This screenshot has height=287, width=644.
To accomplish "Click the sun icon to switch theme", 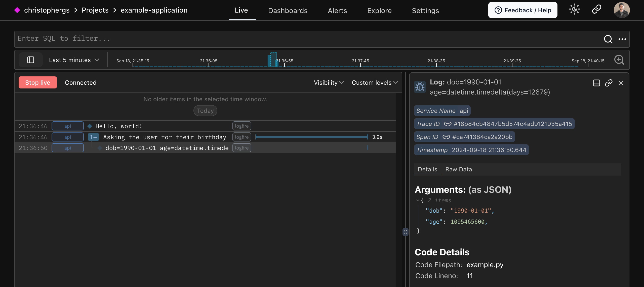I will [575, 9].
